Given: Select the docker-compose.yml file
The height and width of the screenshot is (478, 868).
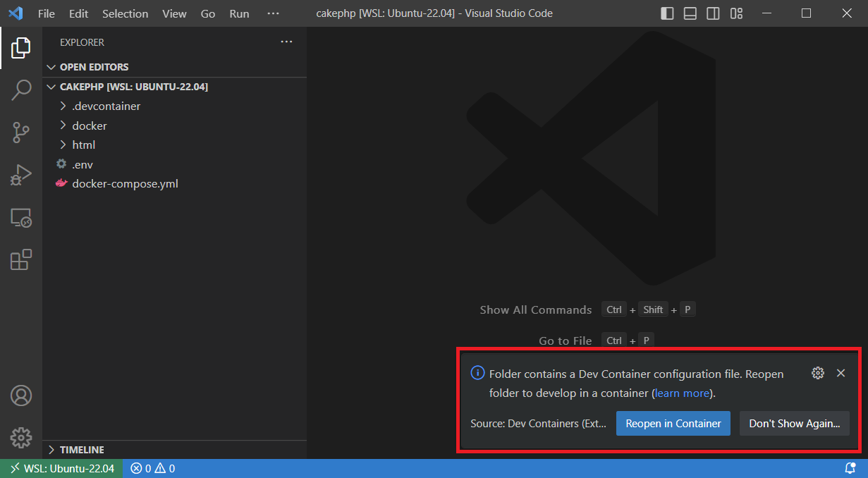Looking at the screenshot, I should point(125,183).
